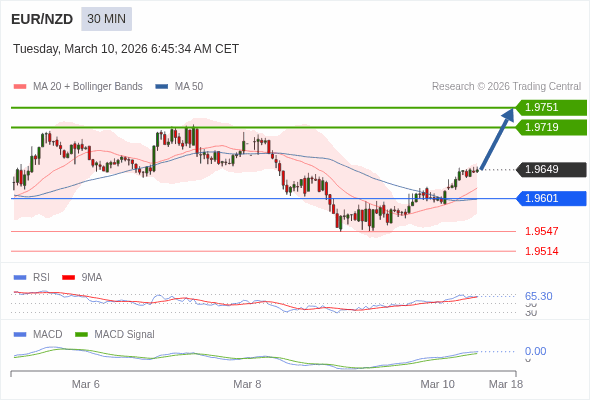590x400 pixels.
Task: Click 'Research © 2026 Trading Central' credit
Action: [506, 87]
